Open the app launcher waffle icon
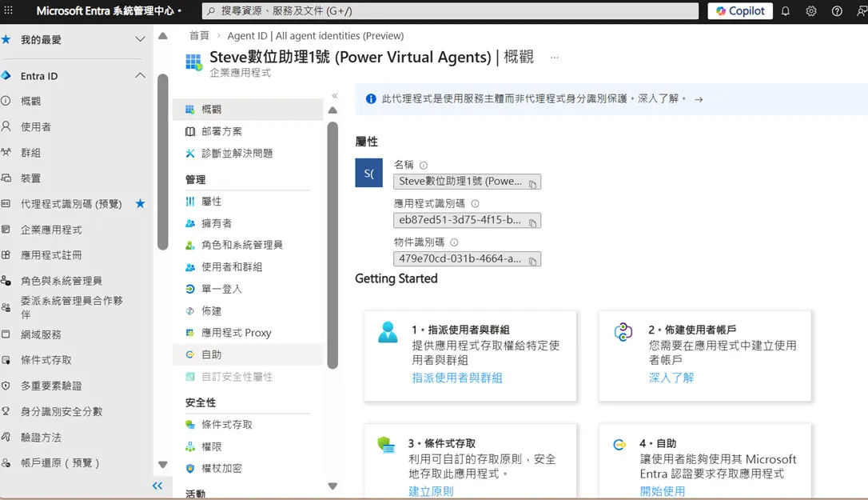 click(x=8, y=10)
